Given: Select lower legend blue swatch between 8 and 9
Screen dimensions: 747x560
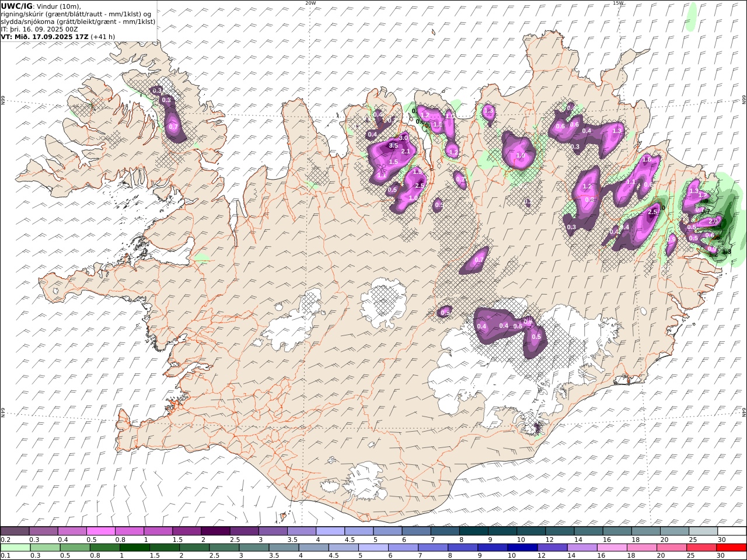Looking at the screenshot, I should tap(463, 548).
